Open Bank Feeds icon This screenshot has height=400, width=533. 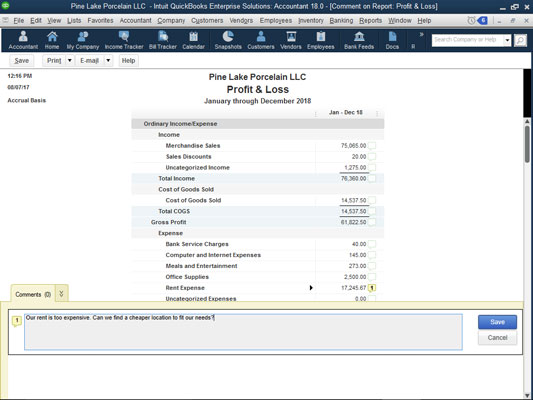(359, 40)
